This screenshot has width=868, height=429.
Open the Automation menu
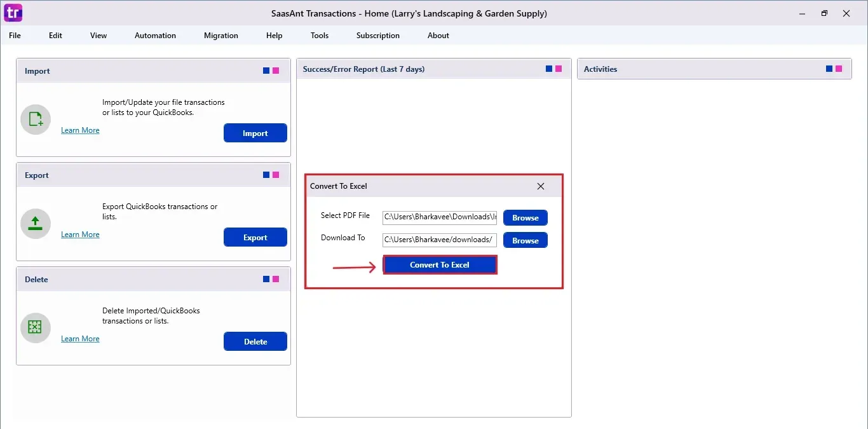(x=155, y=36)
